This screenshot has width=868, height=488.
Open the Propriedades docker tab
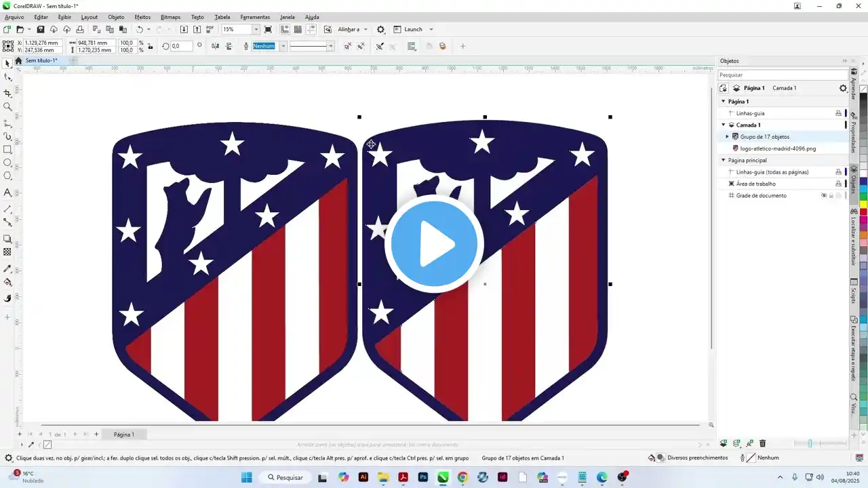pos(854,131)
